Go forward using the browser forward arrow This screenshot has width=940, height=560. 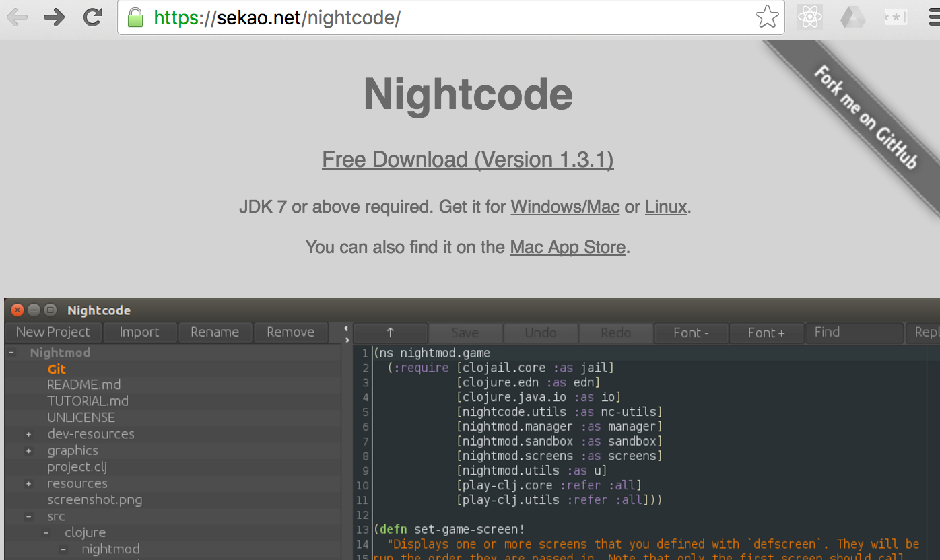point(55,17)
